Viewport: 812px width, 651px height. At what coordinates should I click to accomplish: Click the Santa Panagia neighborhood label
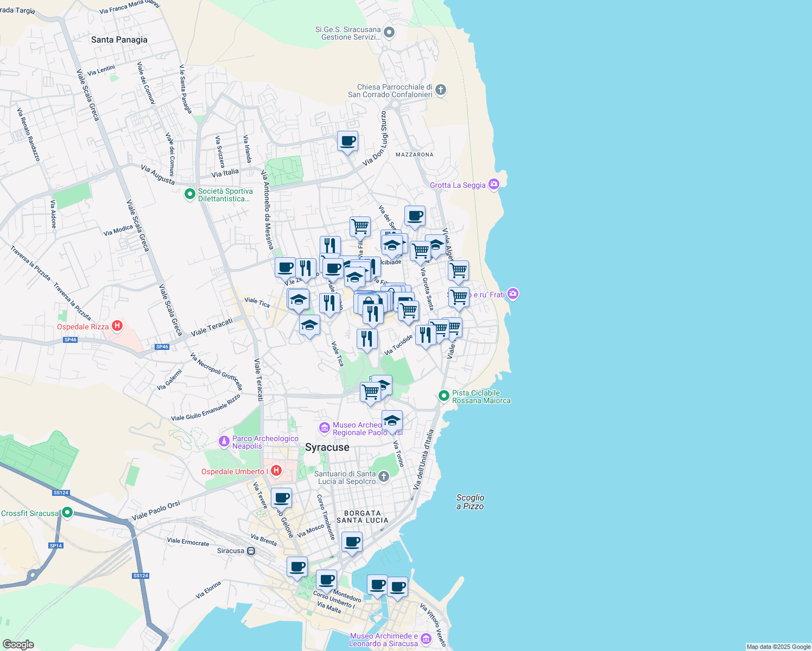pyautogui.click(x=119, y=40)
